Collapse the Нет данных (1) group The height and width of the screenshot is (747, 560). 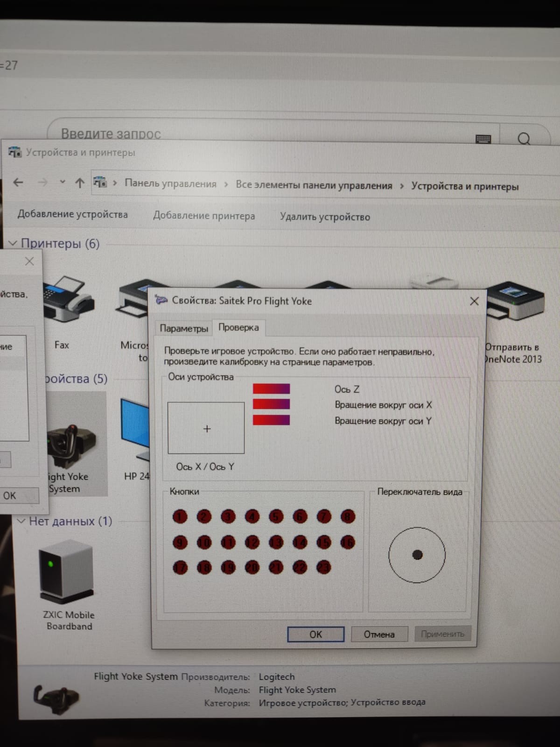point(21,521)
